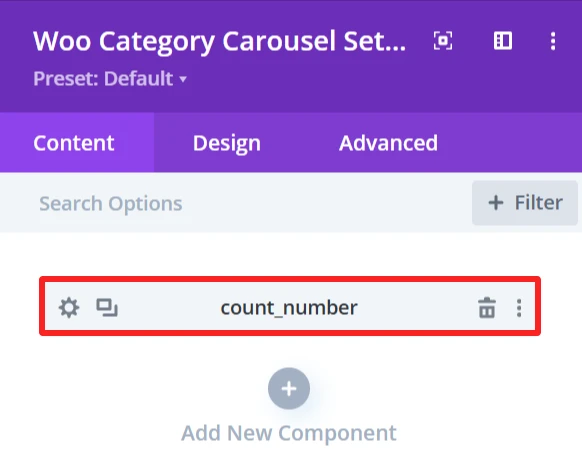Open the header three-dot options menu
The width and height of the screenshot is (582, 460).
553,40
